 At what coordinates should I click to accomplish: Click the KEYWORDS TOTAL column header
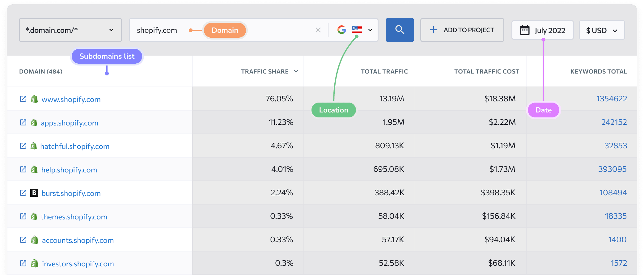pyautogui.click(x=599, y=71)
